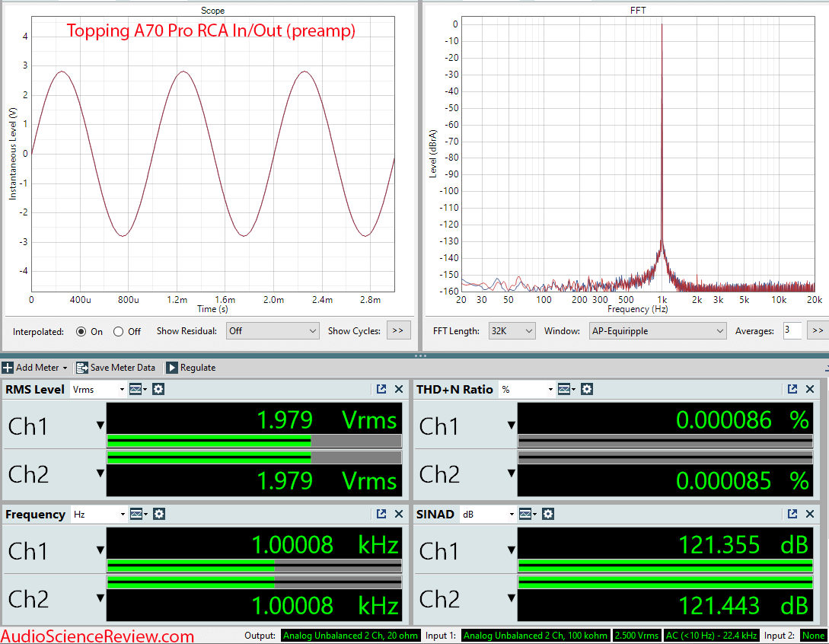Click the 2.500 Vrms status entry

636,636
